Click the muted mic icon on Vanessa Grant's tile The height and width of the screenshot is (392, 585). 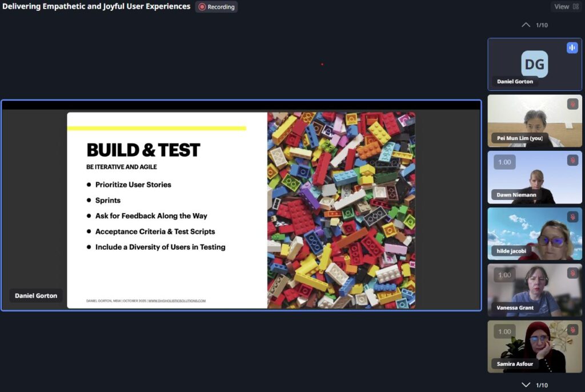572,273
